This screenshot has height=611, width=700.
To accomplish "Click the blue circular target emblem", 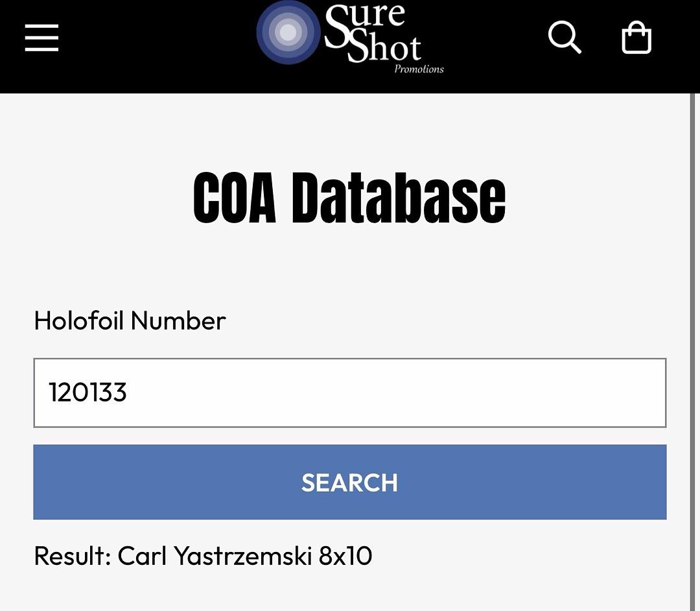I will click(x=288, y=32).
